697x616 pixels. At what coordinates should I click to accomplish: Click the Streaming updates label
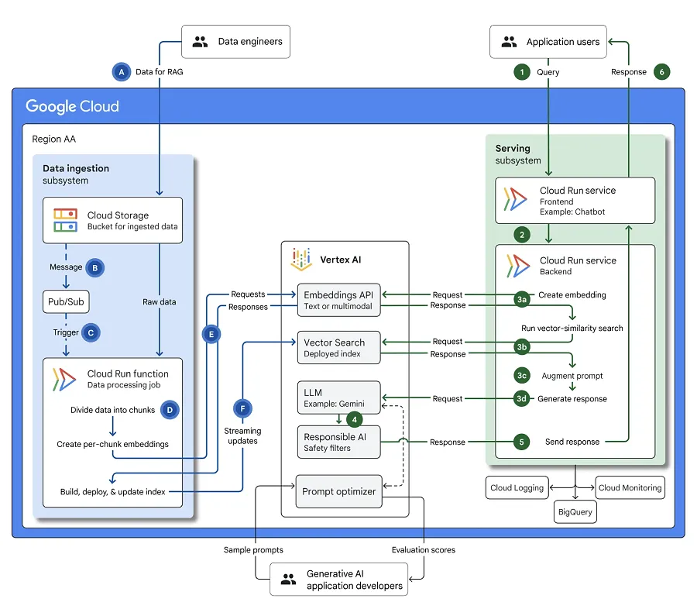pyautogui.click(x=242, y=436)
